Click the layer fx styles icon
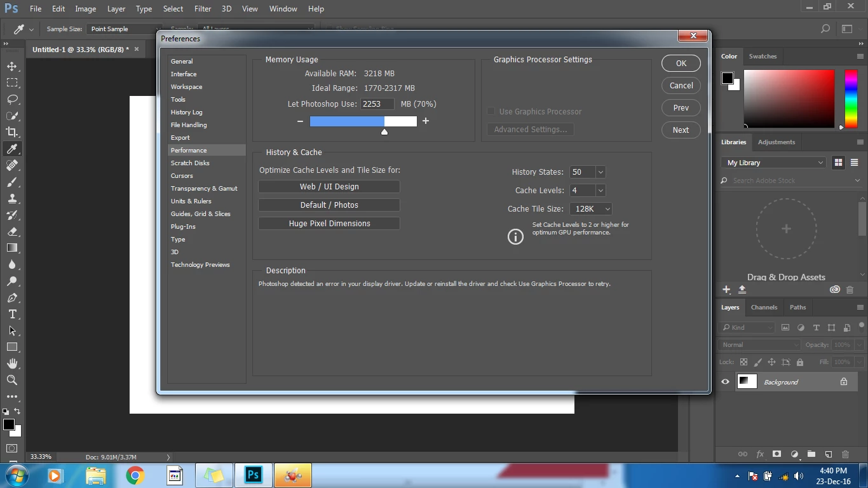Screen dimensions: 868x488 [760, 454]
